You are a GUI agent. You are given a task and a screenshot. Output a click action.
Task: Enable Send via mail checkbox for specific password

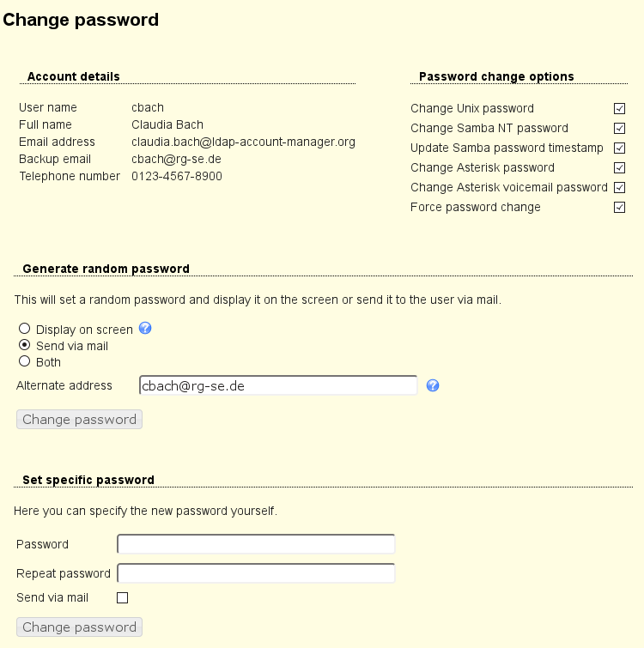[x=122, y=597]
